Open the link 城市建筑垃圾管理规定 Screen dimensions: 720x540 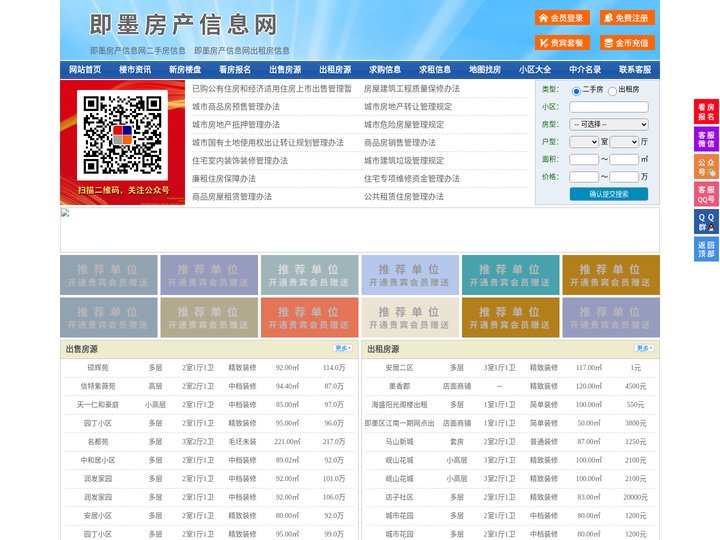404,161
